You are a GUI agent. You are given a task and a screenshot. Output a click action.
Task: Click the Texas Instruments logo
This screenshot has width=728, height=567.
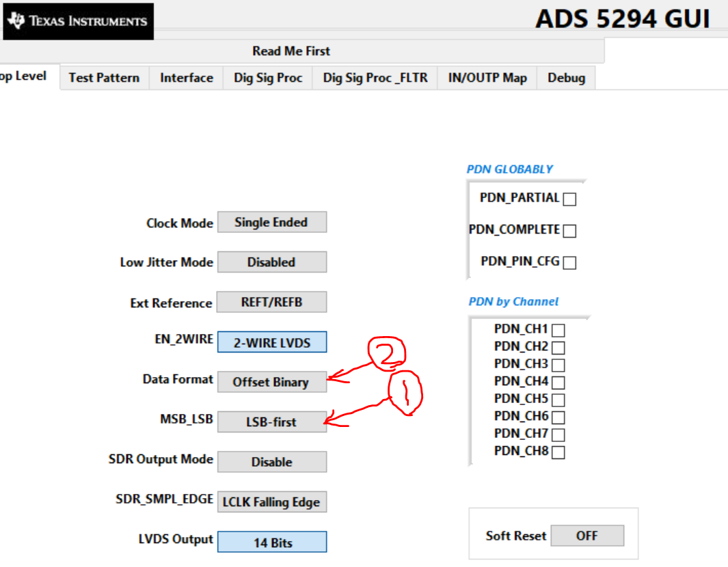click(78, 21)
